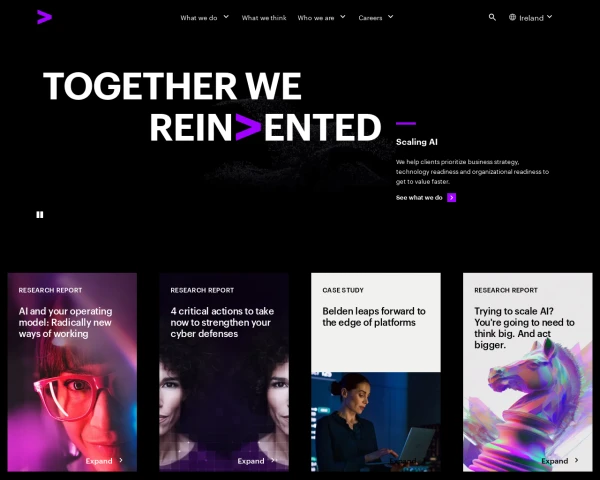This screenshot has width=600, height=480.
Task: Click the Scaling AI heading
Action: (x=417, y=142)
